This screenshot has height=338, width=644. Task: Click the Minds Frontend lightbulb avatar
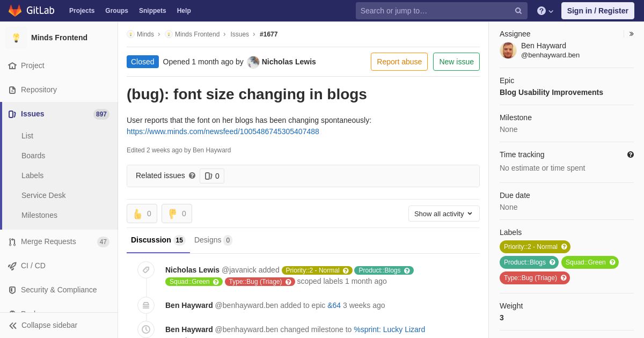(x=16, y=38)
